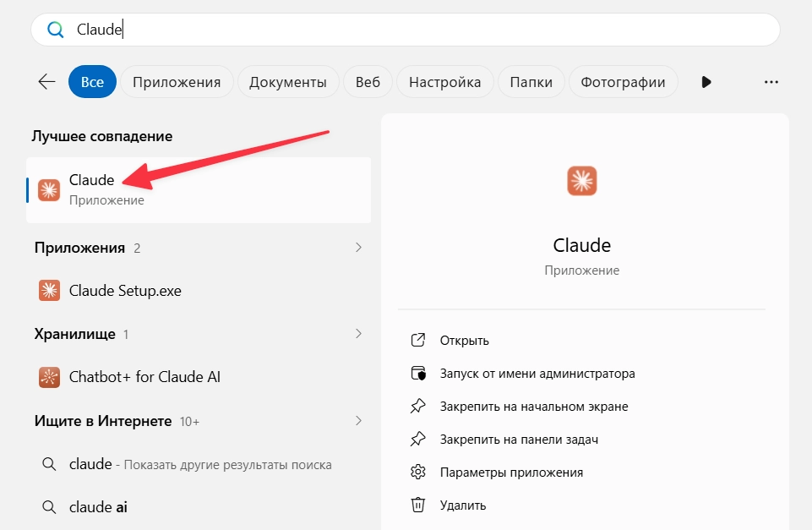Click magnifier icon beside claude suggestion
This screenshot has height=530, width=812.
pyautogui.click(x=49, y=464)
